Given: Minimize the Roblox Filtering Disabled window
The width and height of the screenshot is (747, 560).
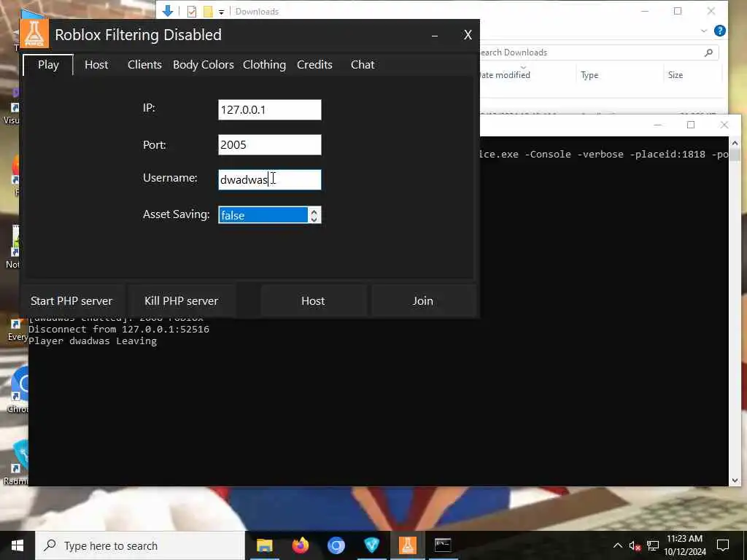Looking at the screenshot, I should click(435, 35).
